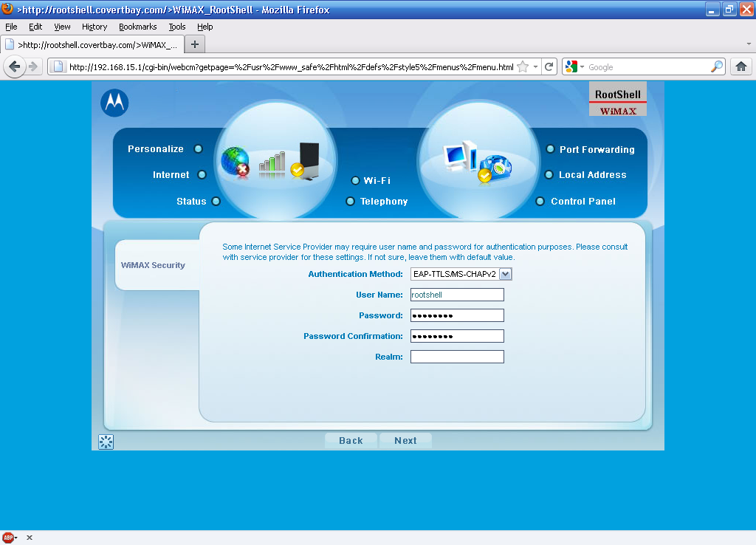Image resolution: width=756 pixels, height=545 pixels.
Task: Select the Internet radio bullet
Action: [202, 174]
